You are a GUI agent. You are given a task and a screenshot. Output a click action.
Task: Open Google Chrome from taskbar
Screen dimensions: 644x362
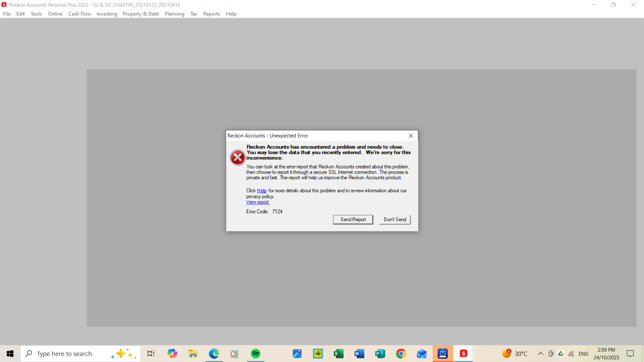pos(401,354)
